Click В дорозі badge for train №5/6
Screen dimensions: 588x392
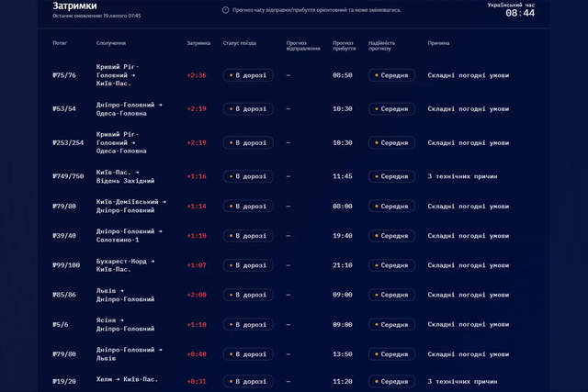pyautogui.click(x=248, y=325)
